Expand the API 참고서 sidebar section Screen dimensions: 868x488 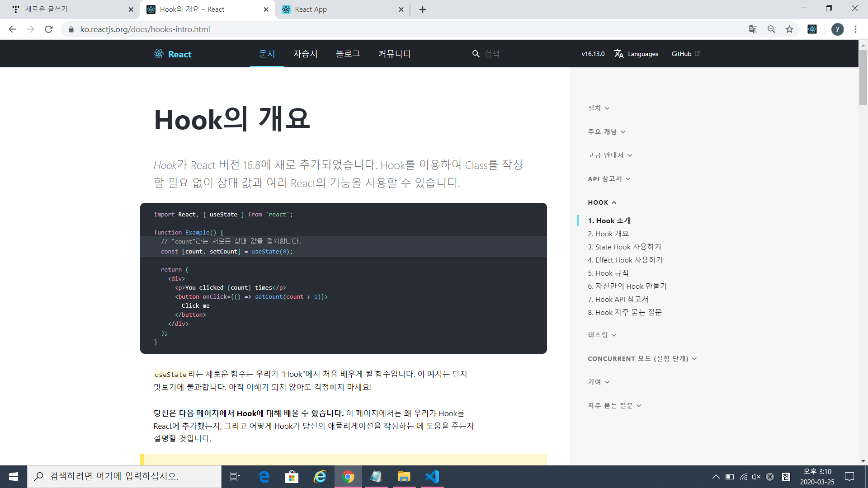[609, 179]
